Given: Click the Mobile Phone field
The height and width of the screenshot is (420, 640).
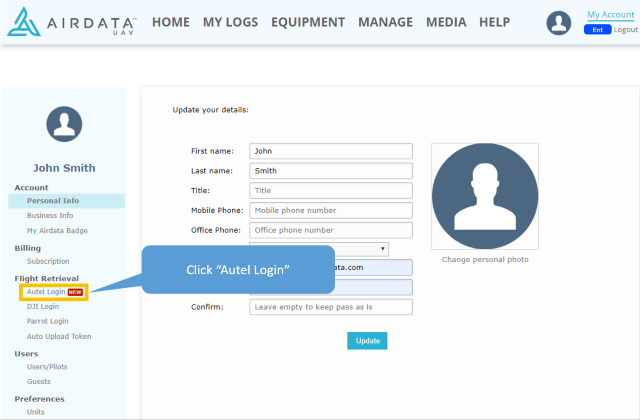Looking at the screenshot, I should 331,211.
